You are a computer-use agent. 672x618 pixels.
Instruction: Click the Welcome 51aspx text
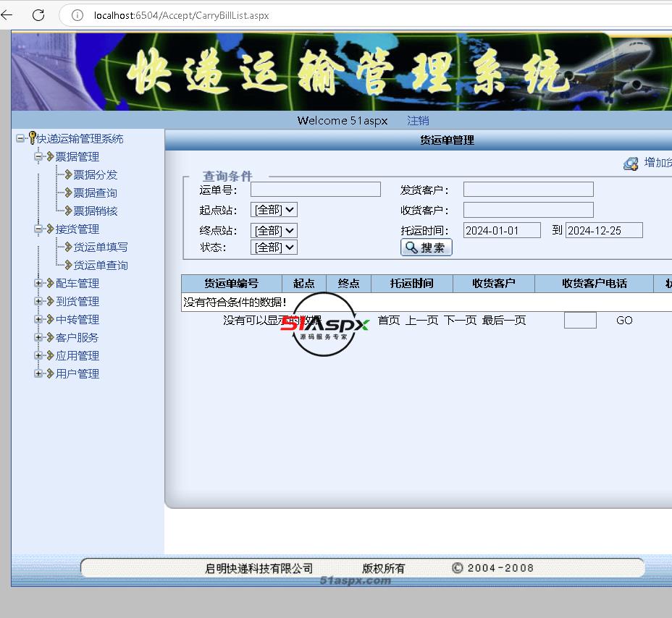click(x=343, y=121)
